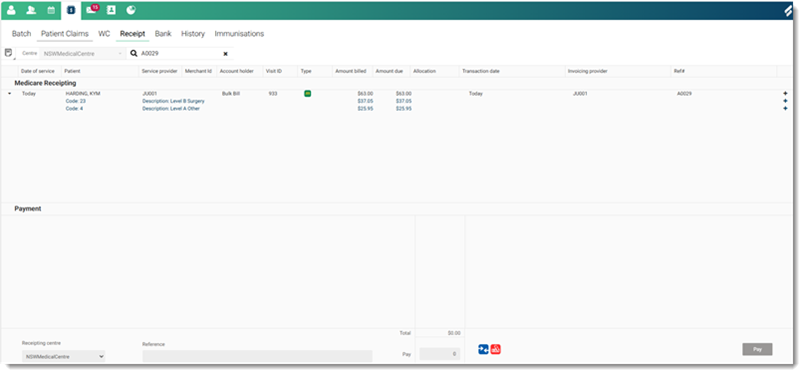Sort by Visit ID column header
This screenshot has height=370, width=800.
coord(273,71)
